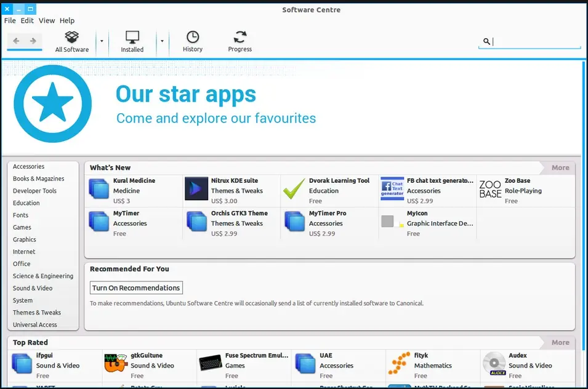This screenshot has width=588, height=389.
Task: Select the Science & Engineering category
Action: point(43,276)
